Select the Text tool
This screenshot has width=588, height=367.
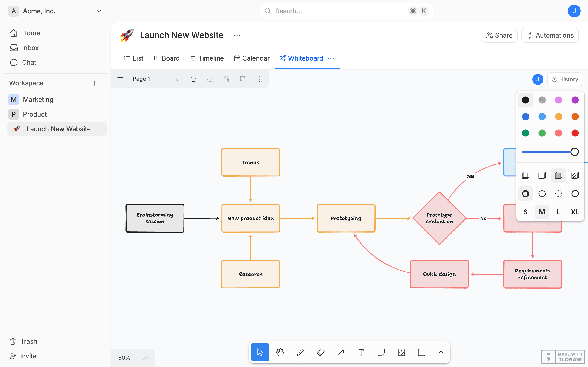pyautogui.click(x=361, y=352)
